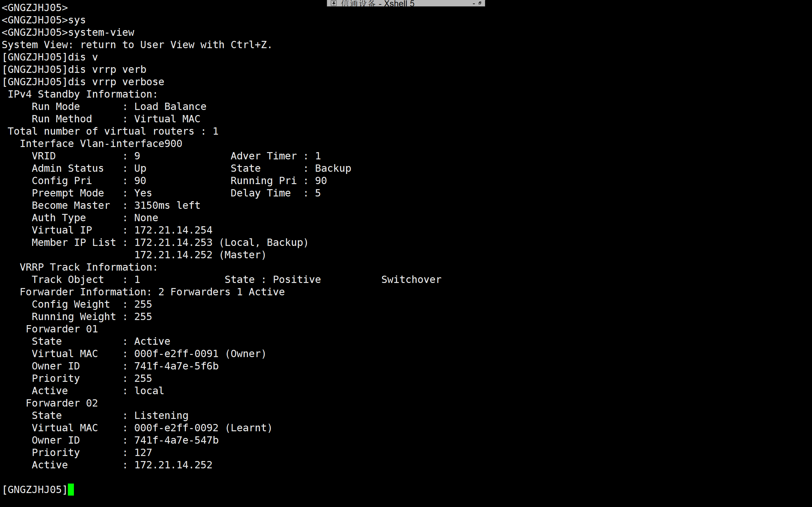
Task: Click the virtual IP 172.21.14.254
Action: tap(173, 230)
